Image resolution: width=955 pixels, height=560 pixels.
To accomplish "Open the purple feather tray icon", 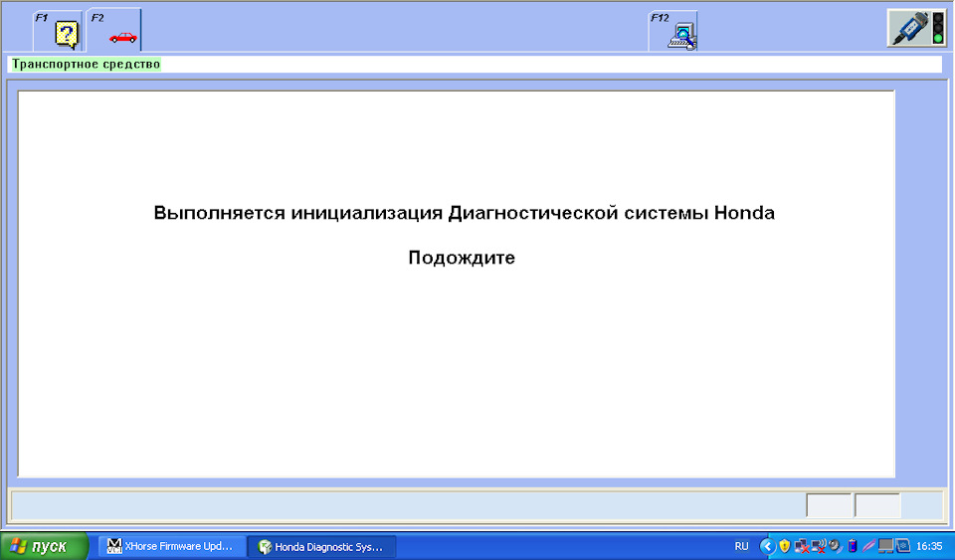I will coord(869,546).
